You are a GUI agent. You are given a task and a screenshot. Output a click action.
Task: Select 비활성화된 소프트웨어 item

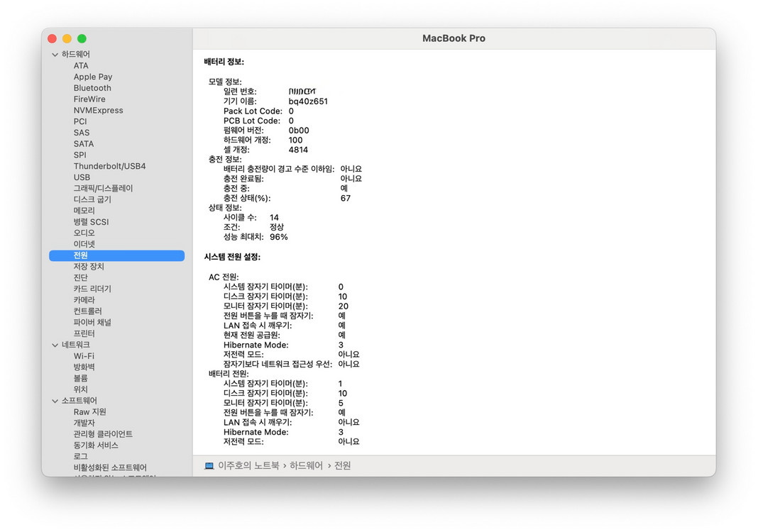(110, 467)
